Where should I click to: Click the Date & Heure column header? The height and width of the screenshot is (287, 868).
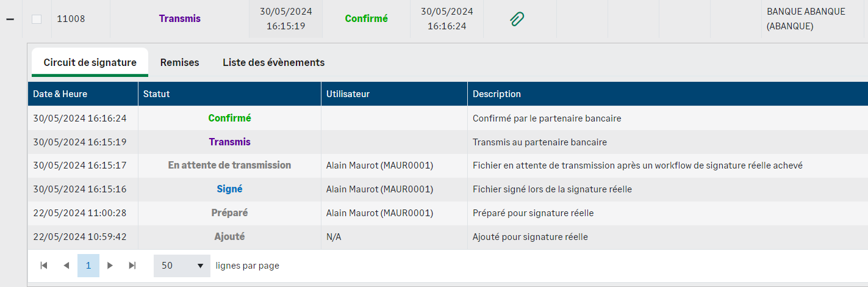[x=60, y=94]
